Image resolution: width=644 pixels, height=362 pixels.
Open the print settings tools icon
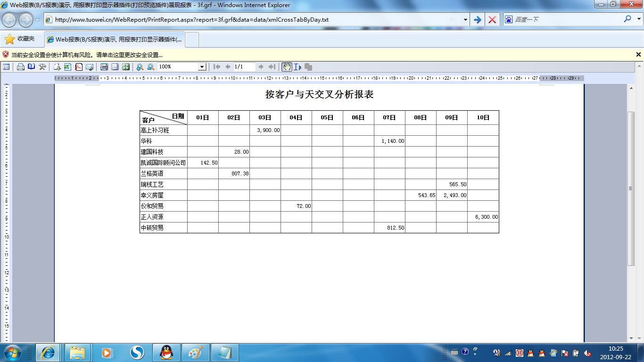[42, 67]
